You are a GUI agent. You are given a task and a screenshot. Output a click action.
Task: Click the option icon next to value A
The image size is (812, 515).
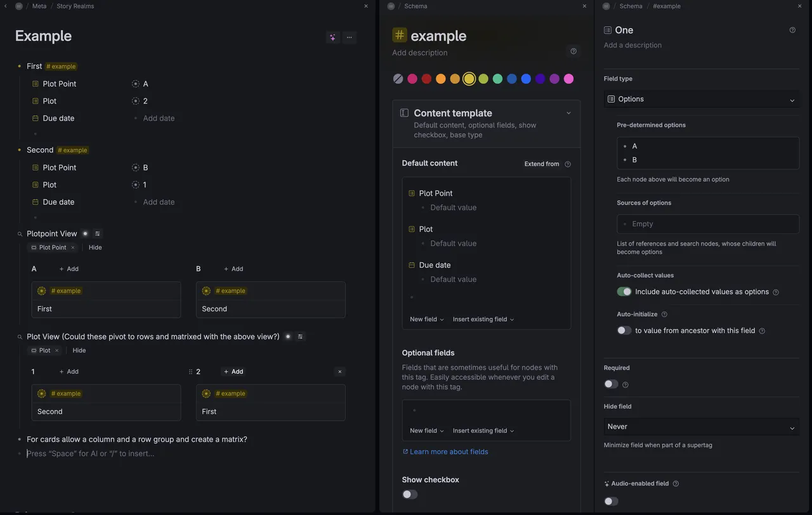pos(135,84)
